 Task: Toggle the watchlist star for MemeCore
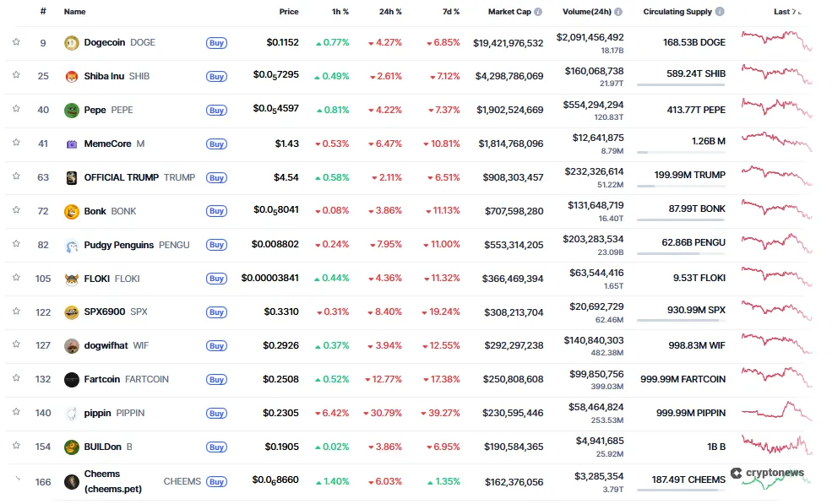[16, 143]
